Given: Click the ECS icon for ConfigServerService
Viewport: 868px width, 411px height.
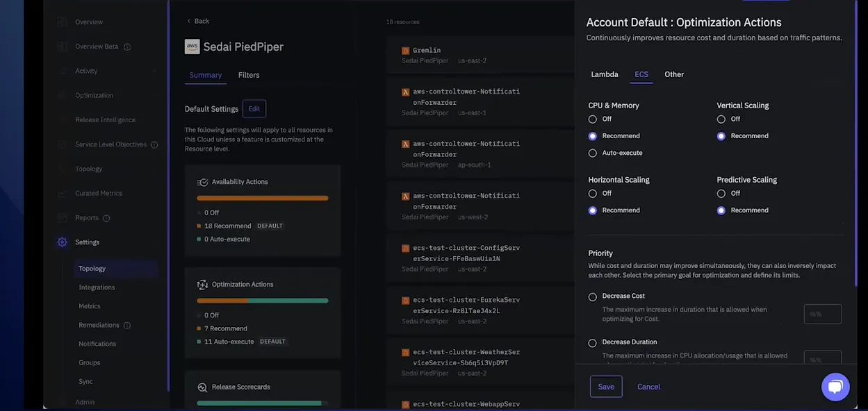Looking at the screenshot, I should point(405,248).
